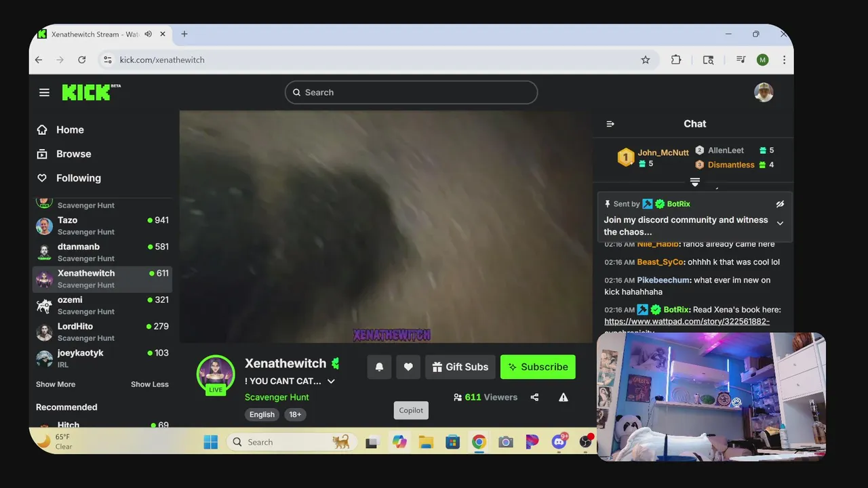868x488 pixels.
Task: Open dtanmanb's channel in sidebar
Action: tap(102, 252)
